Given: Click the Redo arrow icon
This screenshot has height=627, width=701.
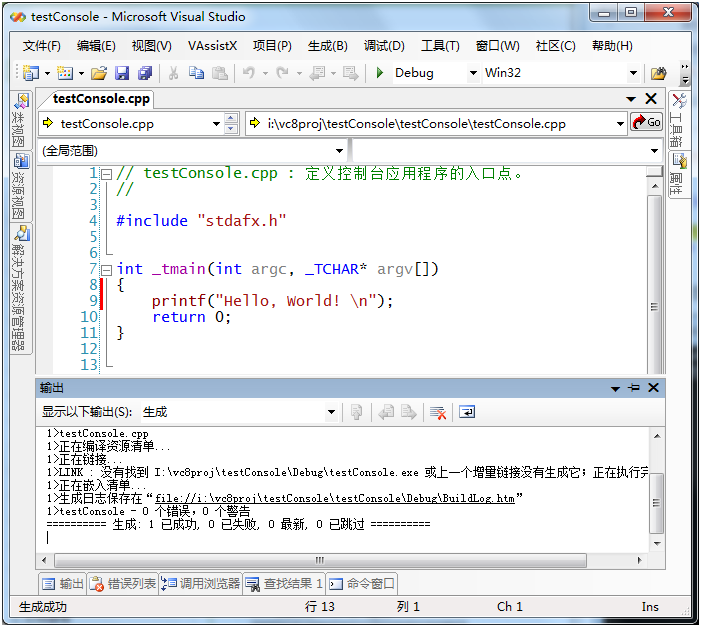Looking at the screenshot, I should pyautogui.click(x=283, y=73).
